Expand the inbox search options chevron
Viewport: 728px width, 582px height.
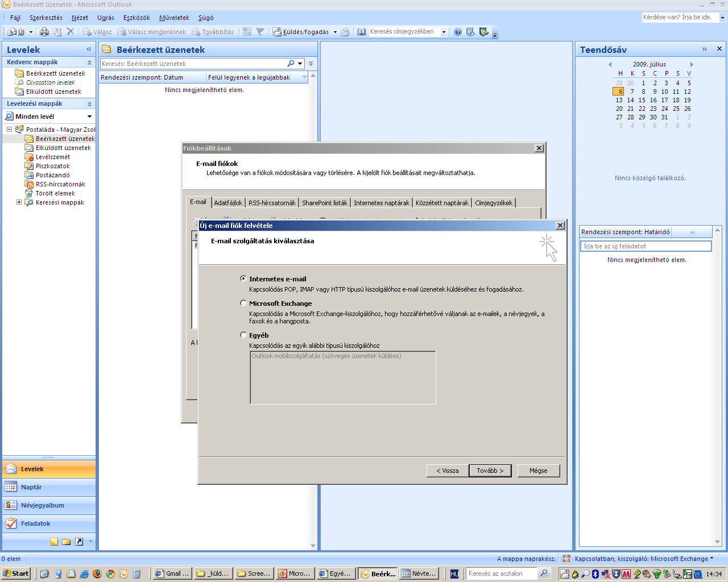[x=311, y=64]
